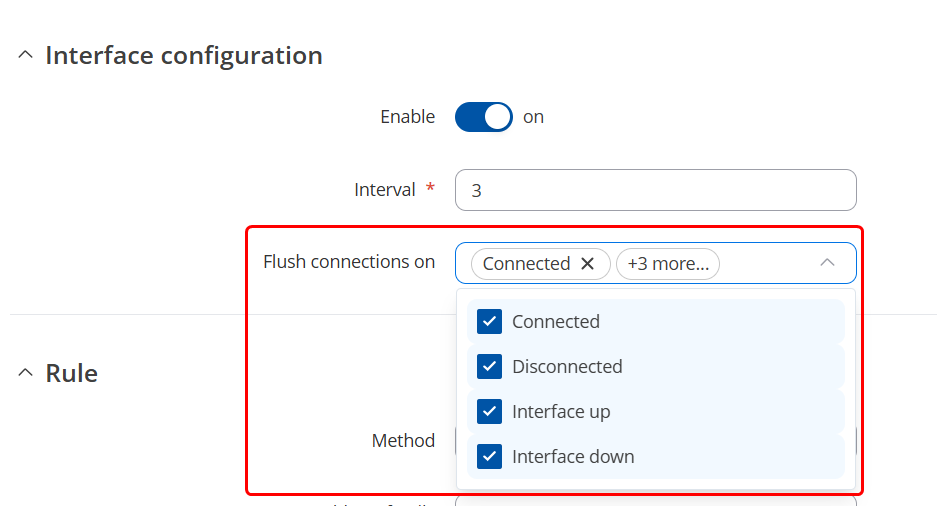Click the 'Flush connections on' field label

[x=349, y=262]
